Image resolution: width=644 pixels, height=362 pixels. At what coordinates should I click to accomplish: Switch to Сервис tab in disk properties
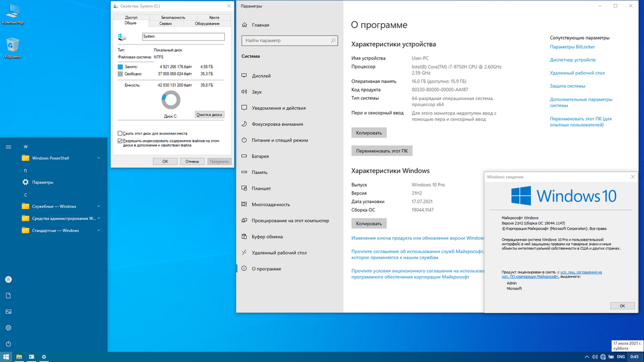pyautogui.click(x=166, y=24)
